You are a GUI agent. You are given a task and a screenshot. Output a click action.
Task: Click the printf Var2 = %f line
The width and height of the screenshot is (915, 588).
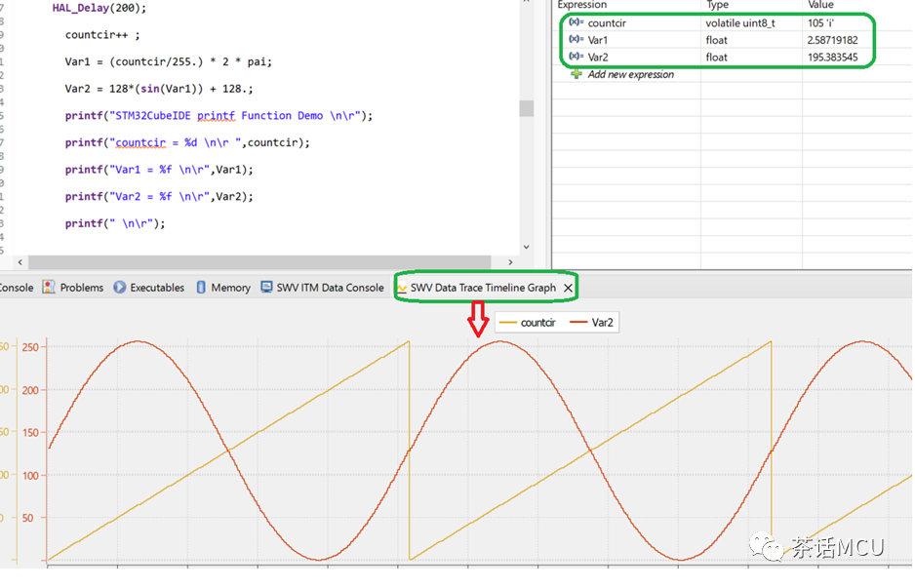pos(159,196)
